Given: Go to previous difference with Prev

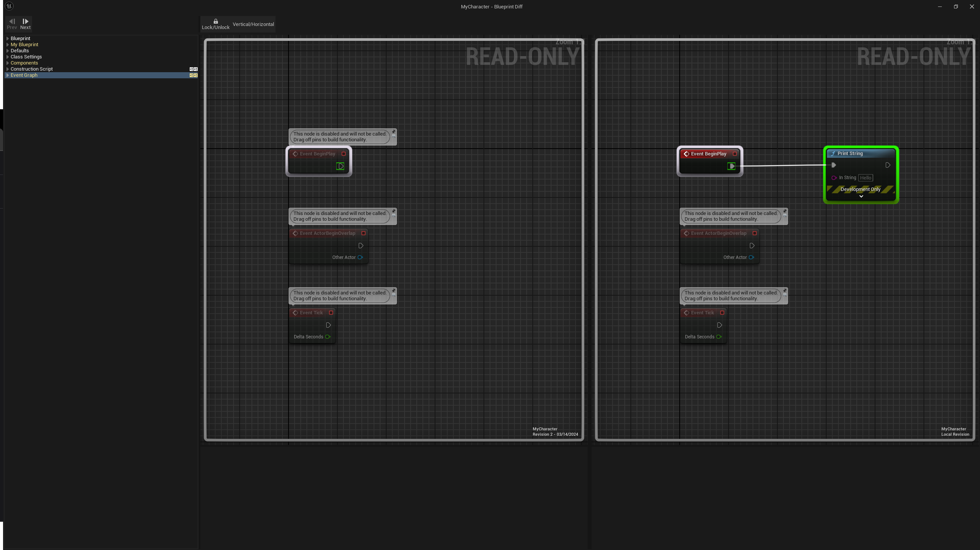Looking at the screenshot, I should click(x=12, y=24).
